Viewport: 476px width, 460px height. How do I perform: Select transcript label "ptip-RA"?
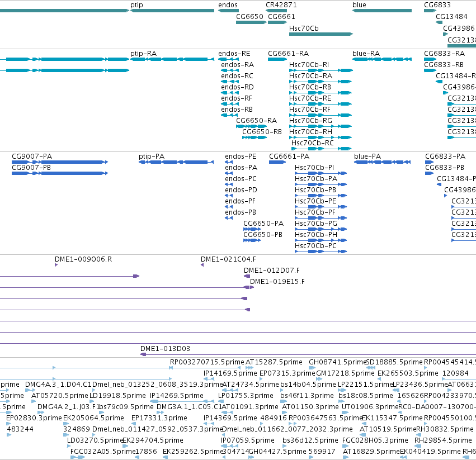click(x=143, y=54)
